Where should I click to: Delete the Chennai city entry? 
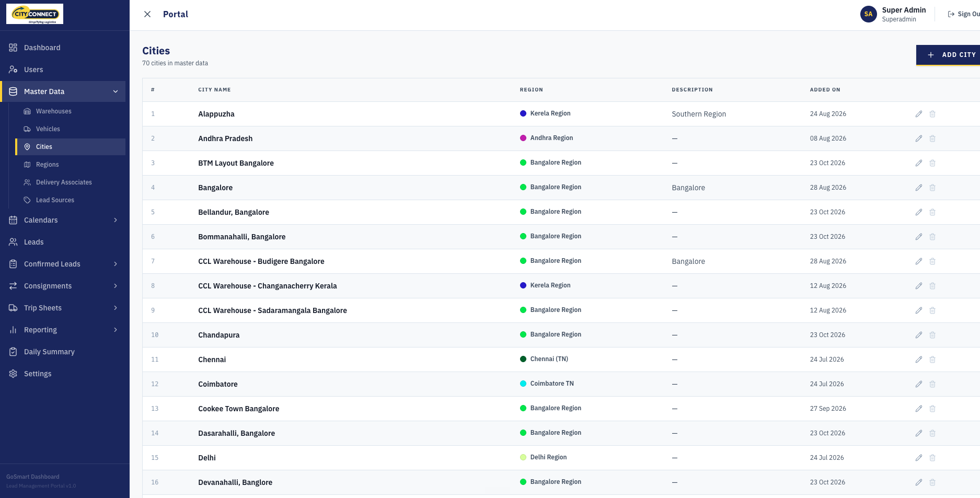coord(932,360)
